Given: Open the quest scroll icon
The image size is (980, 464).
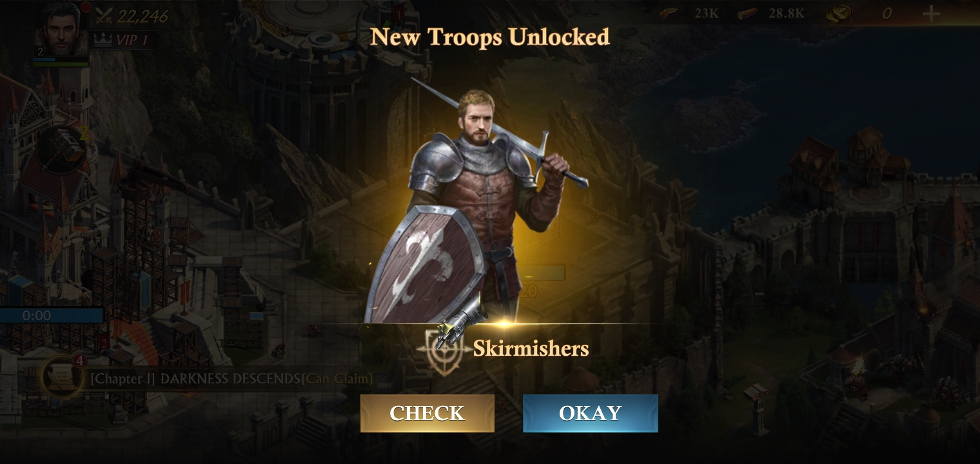Looking at the screenshot, I should [x=62, y=378].
